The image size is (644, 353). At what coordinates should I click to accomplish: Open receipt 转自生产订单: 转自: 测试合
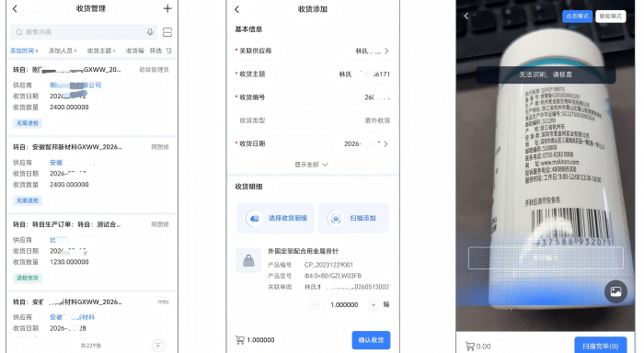click(91, 252)
